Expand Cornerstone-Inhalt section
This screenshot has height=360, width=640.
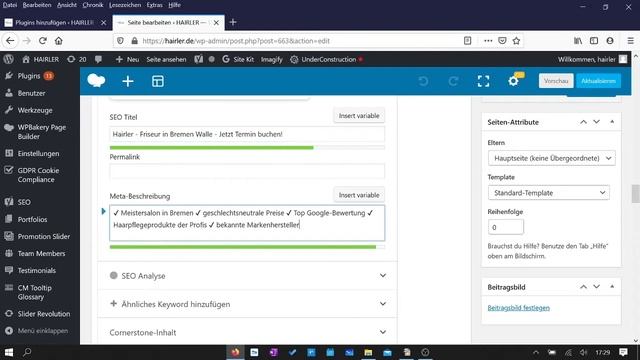click(x=247, y=332)
